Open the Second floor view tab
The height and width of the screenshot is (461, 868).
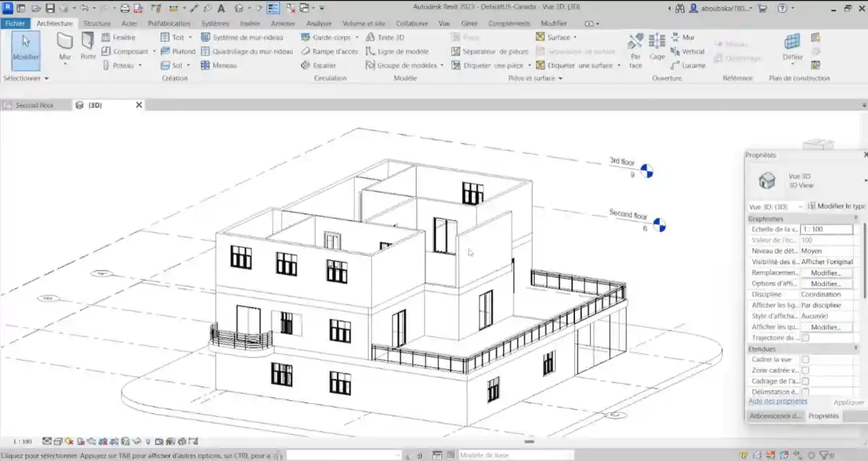[x=35, y=105]
